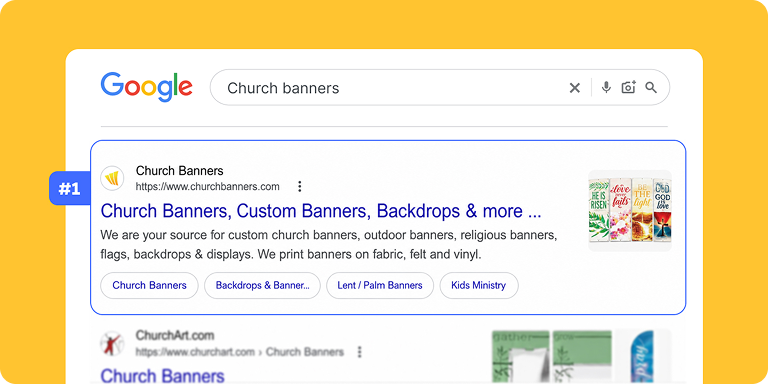Open the ChurchArt 'Church Banners' result title
The image size is (768, 384).
pos(163,376)
